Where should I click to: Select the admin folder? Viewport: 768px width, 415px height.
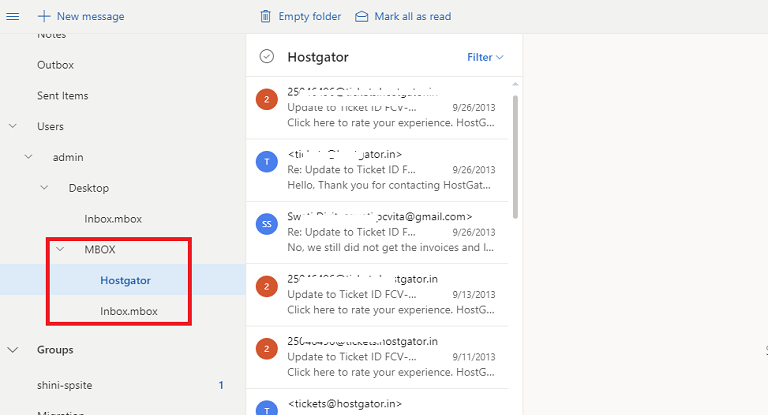68,157
